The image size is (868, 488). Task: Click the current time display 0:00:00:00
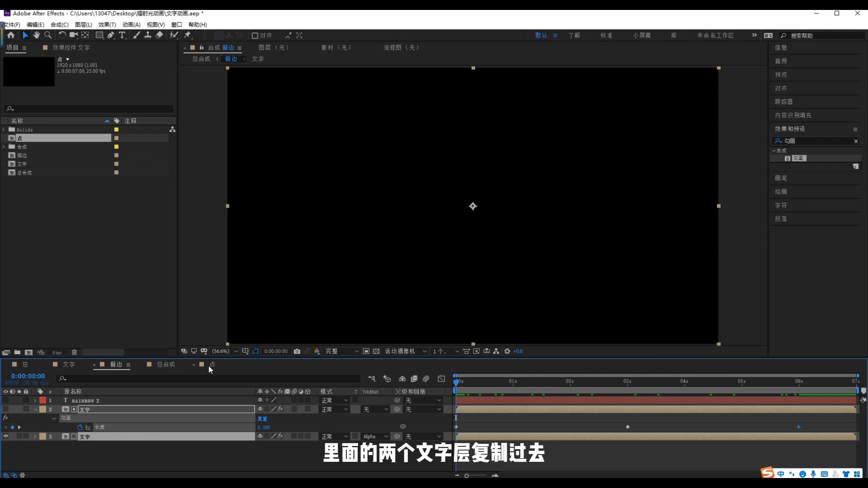click(x=28, y=375)
